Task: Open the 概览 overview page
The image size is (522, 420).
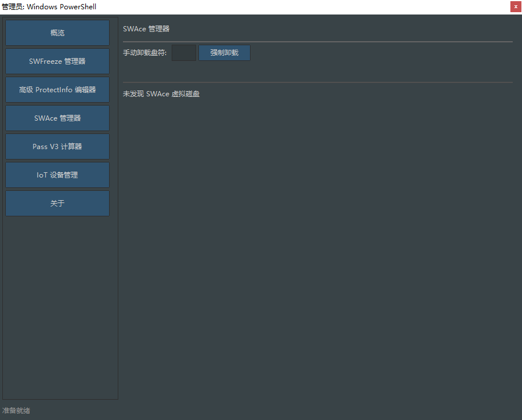Action: tap(57, 32)
